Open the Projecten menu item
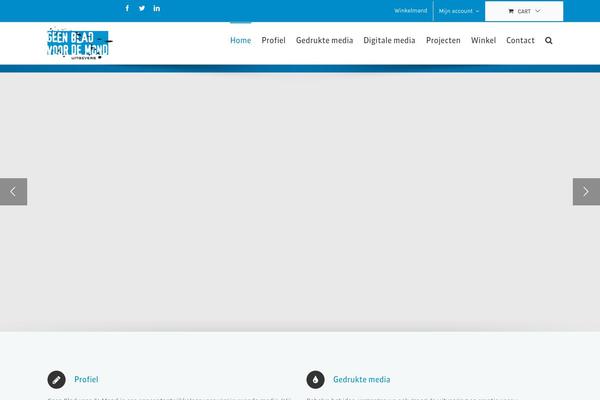 coord(443,40)
